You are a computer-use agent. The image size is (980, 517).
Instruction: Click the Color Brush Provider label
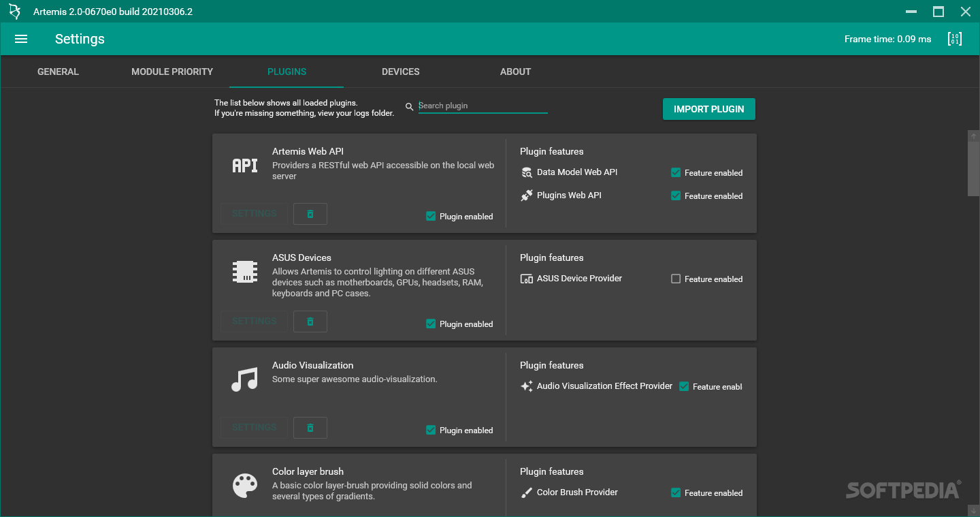point(577,492)
